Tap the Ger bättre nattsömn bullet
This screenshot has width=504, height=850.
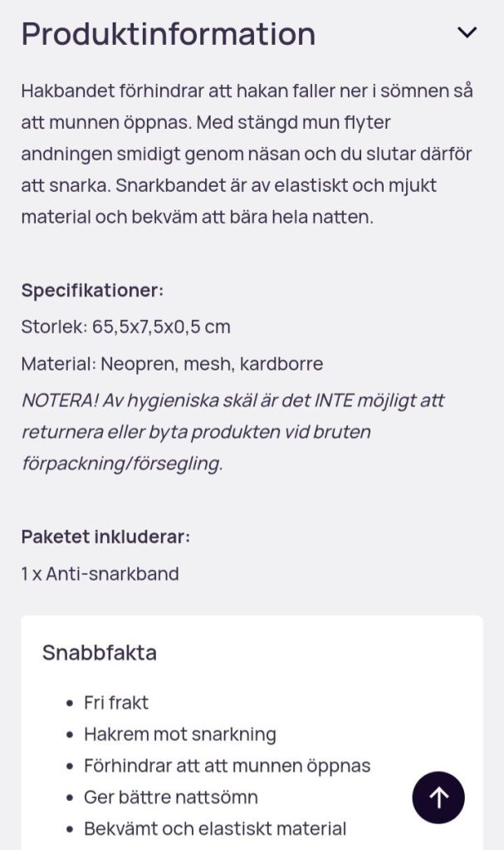coord(171,798)
